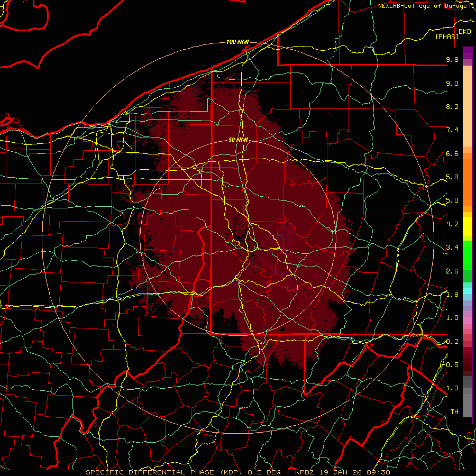The height and width of the screenshot is (476, 476).
Task: Click the 9.8 value on color scale
Action: [x=452, y=59]
